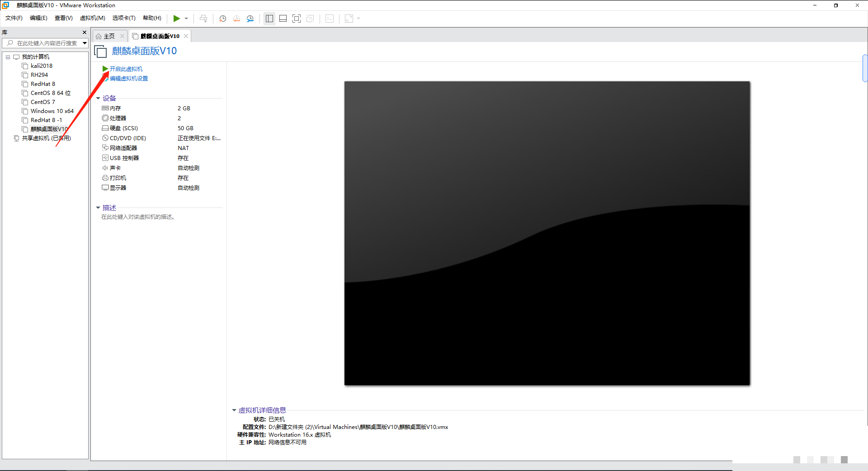The height and width of the screenshot is (471, 868).
Task: Select 麒麟桌面版V10 in the library tree
Action: click(49, 129)
